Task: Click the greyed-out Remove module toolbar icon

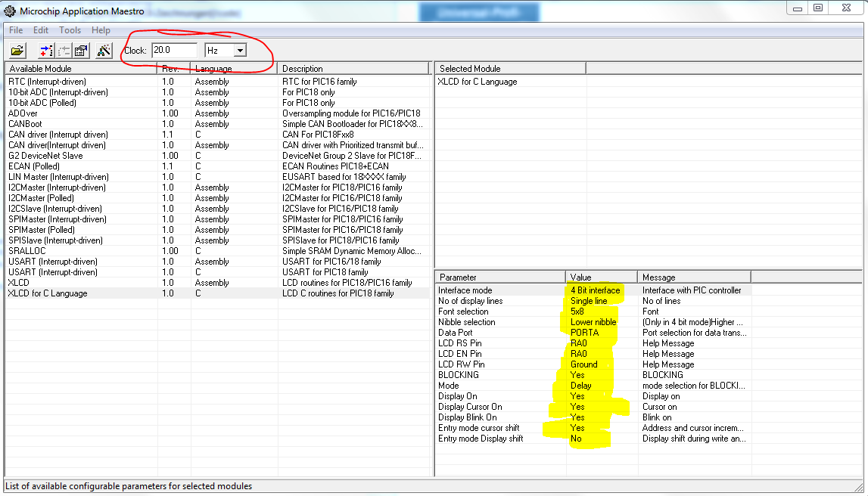Action: click(x=64, y=51)
